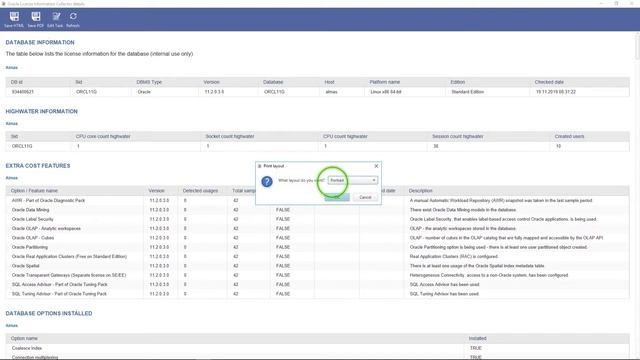
Task: Click the Installed column header
Action: pyautogui.click(x=478, y=338)
